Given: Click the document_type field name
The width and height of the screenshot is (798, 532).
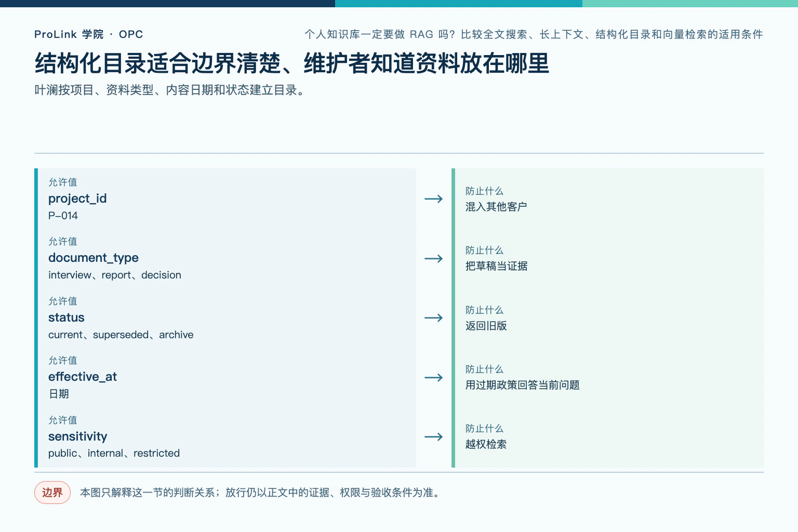Looking at the screenshot, I should pos(94,258).
